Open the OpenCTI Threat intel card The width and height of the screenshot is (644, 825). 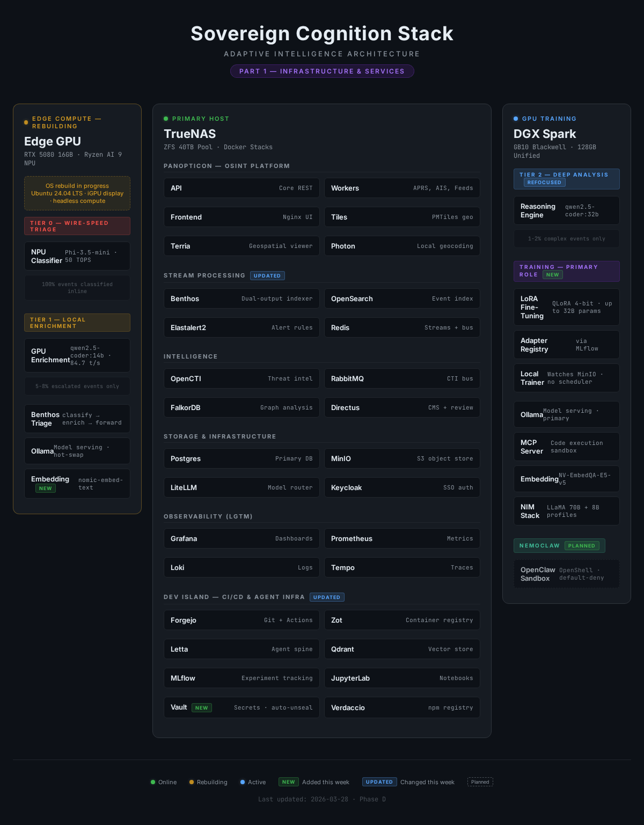[x=241, y=379]
